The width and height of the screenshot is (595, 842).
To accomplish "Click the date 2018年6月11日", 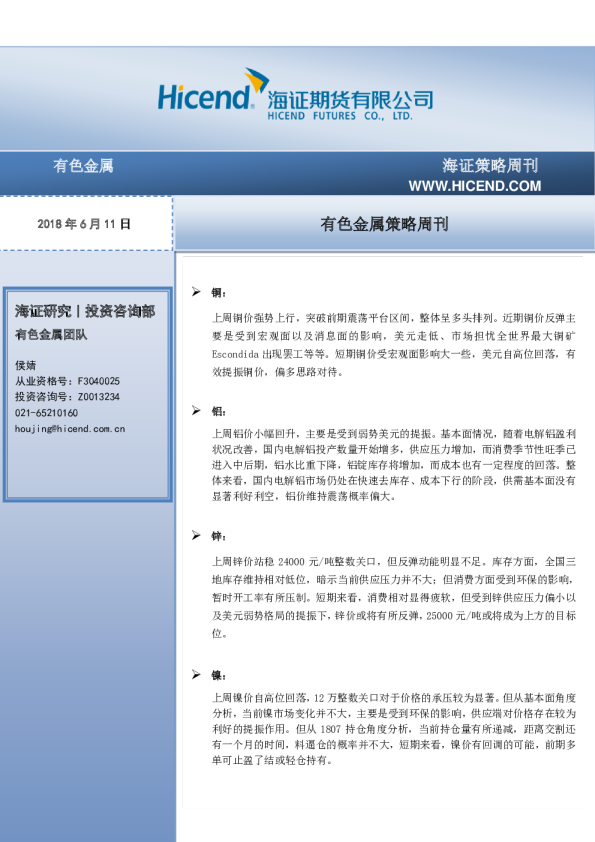I will [84, 224].
